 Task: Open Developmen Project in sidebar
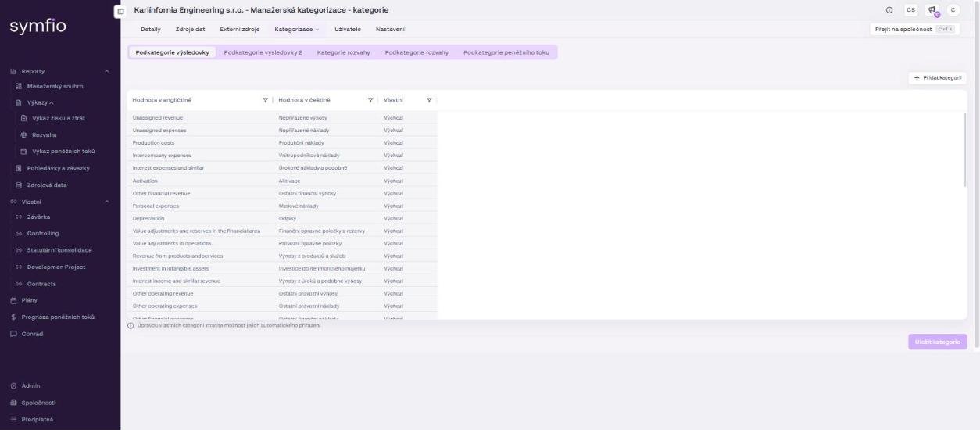pos(56,267)
